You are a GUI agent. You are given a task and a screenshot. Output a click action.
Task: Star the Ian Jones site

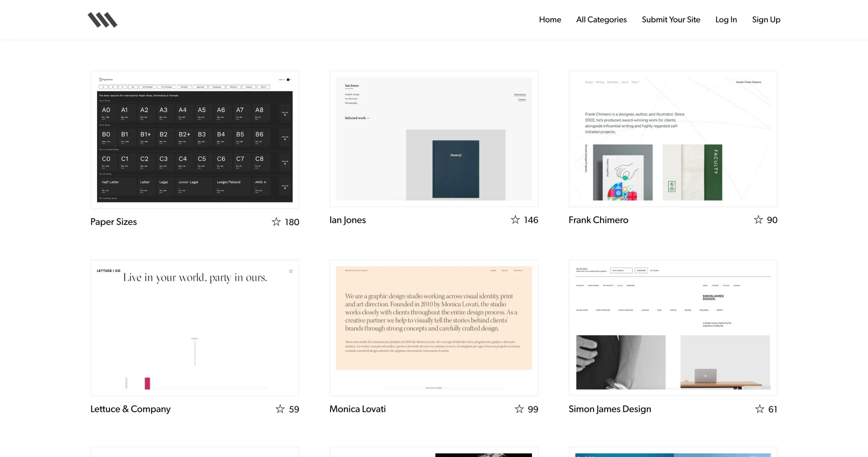[515, 220]
